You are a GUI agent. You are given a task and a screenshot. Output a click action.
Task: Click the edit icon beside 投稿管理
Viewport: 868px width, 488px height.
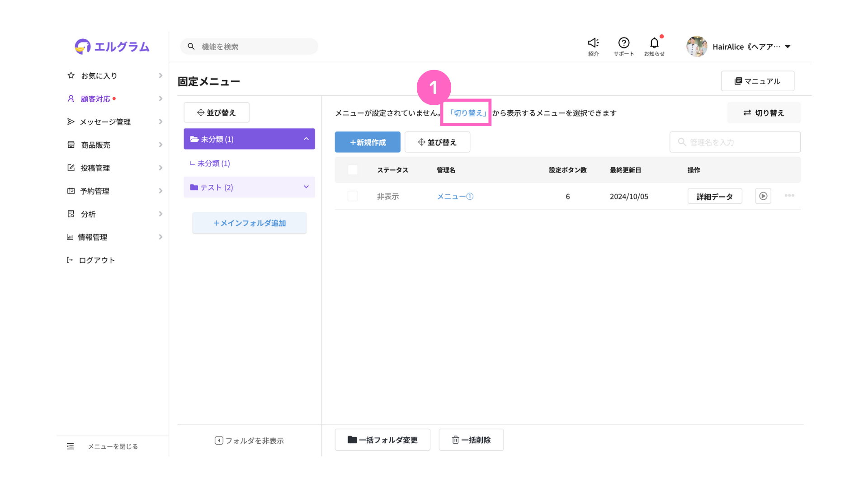coord(71,168)
